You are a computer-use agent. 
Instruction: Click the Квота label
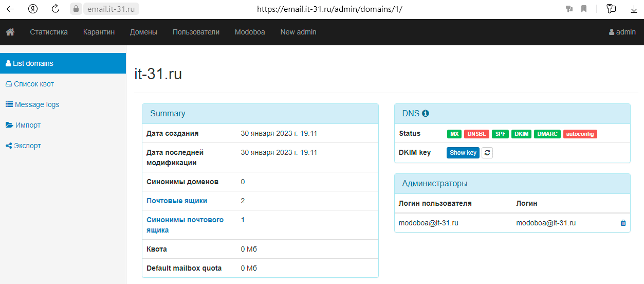point(157,249)
